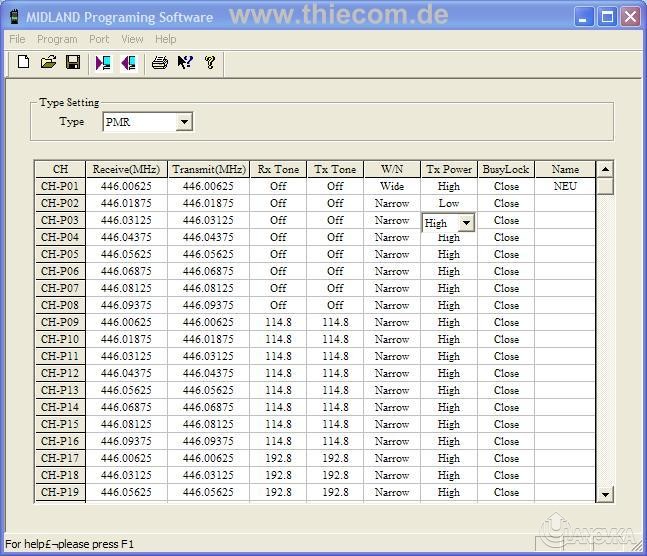Viewport: 647px width, 556px height.
Task: Save using the floppy disk icon
Action: click(73, 63)
